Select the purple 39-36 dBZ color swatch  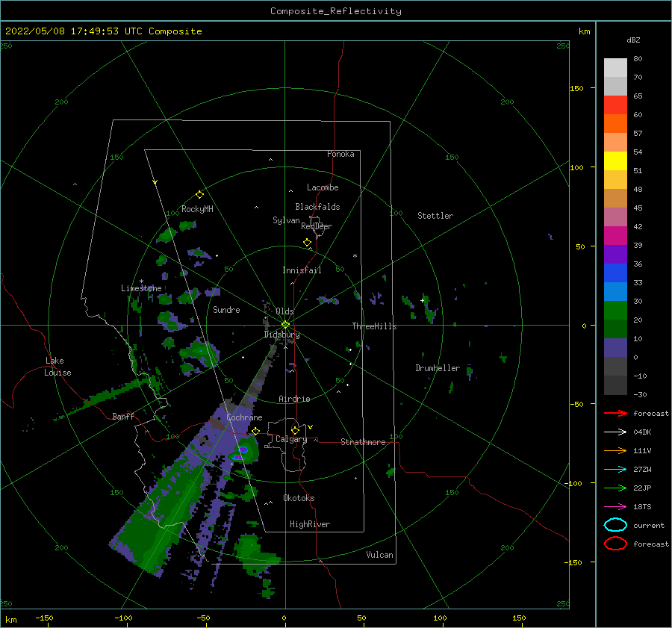pos(615,255)
